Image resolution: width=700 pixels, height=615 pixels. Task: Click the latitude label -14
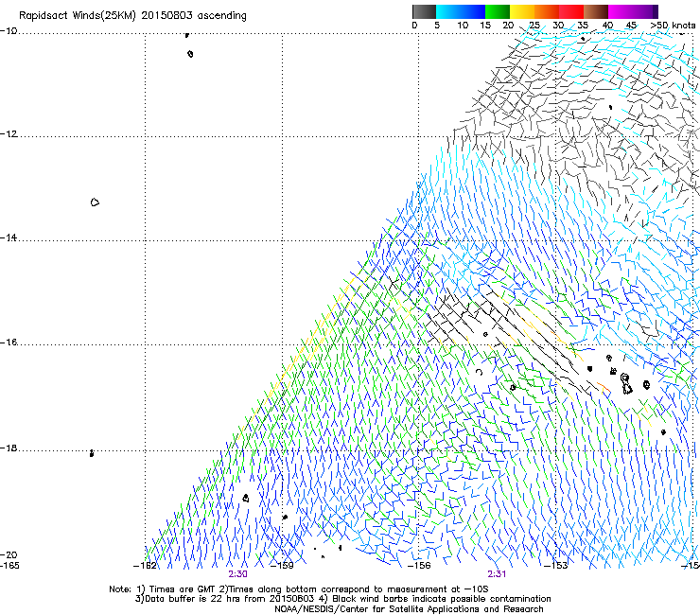9,237
